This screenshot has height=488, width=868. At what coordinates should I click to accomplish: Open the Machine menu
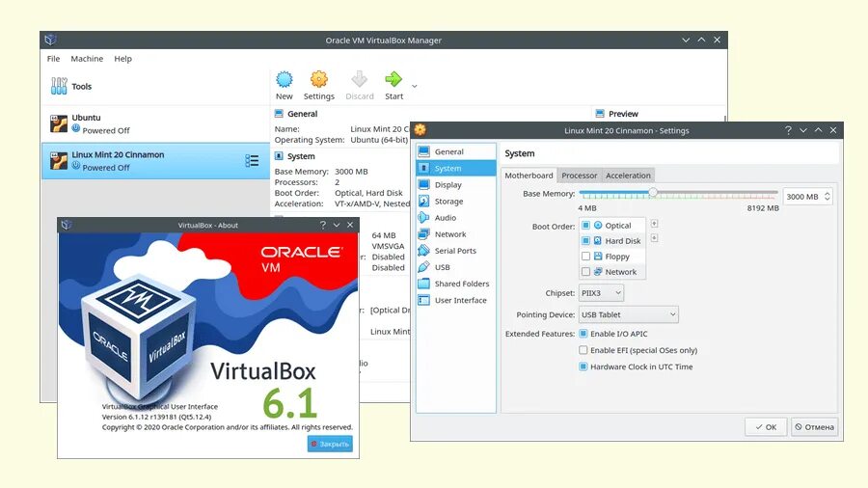pos(87,59)
